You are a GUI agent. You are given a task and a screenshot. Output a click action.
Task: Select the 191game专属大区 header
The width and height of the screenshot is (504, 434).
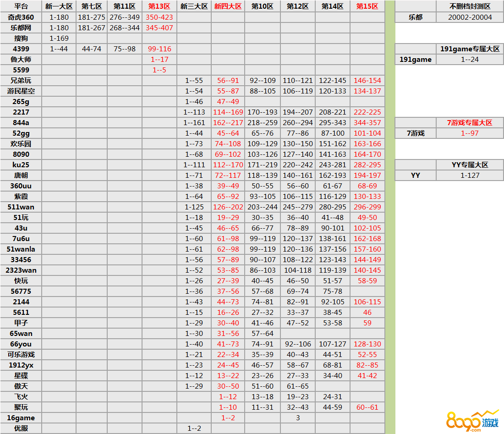click(x=470, y=49)
